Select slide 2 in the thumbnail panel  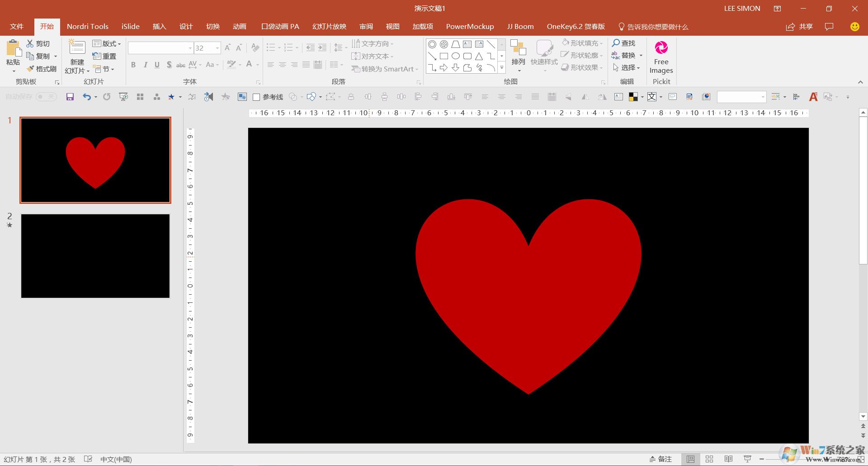95,256
